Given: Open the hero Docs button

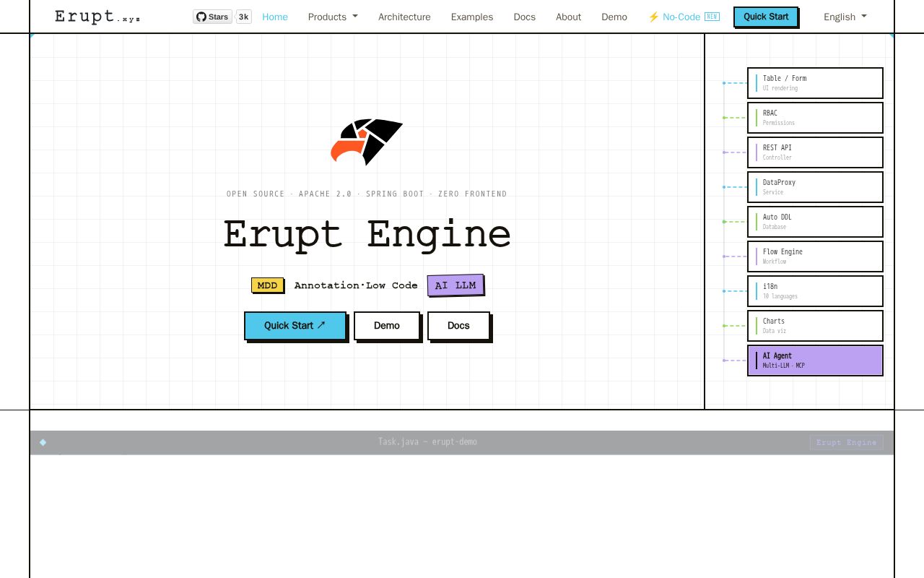Looking at the screenshot, I should coord(458,326).
